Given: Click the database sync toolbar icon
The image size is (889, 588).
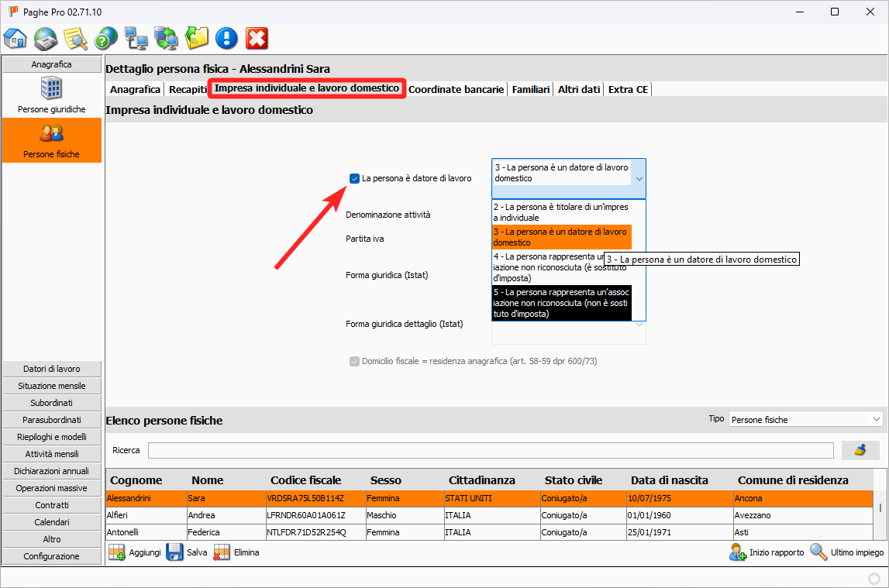Looking at the screenshot, I should (x=166, y=38).
